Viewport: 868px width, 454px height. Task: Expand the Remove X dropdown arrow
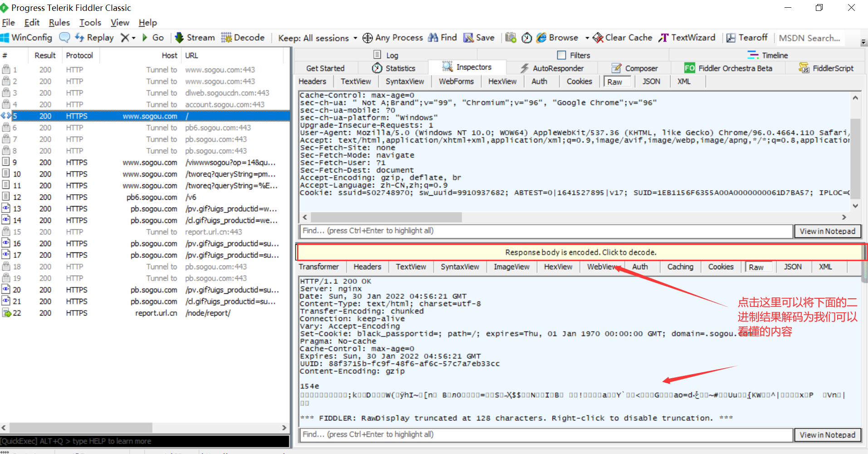pyautogui.click(x=134, y=38)
